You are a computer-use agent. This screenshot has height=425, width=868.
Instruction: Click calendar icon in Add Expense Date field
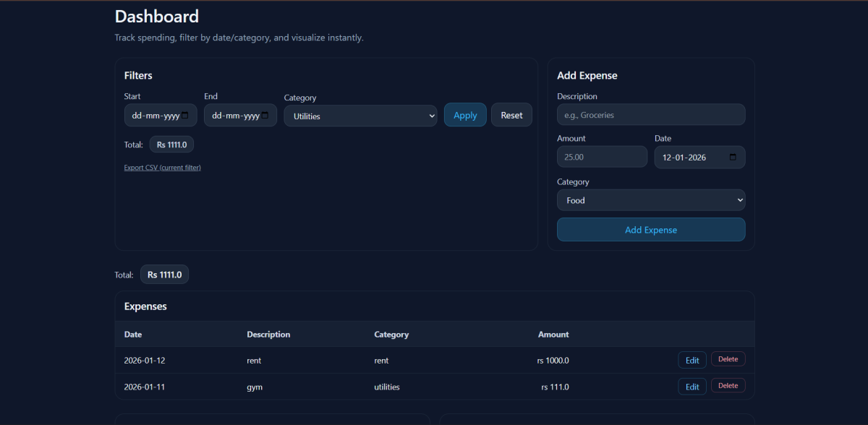point(733,158)
